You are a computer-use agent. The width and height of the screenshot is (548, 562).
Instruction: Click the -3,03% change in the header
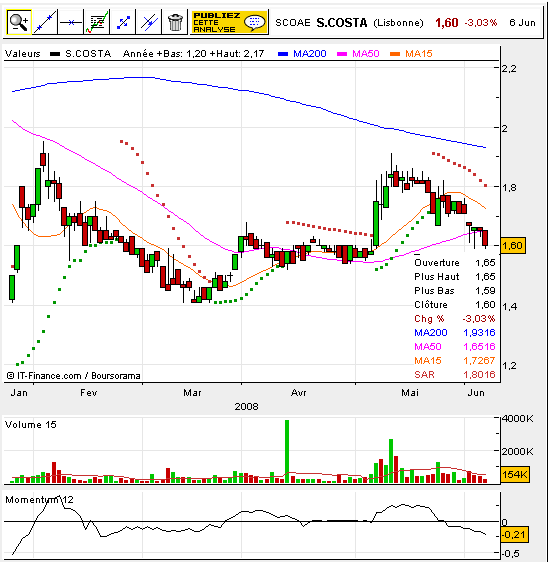click(481, 23)
